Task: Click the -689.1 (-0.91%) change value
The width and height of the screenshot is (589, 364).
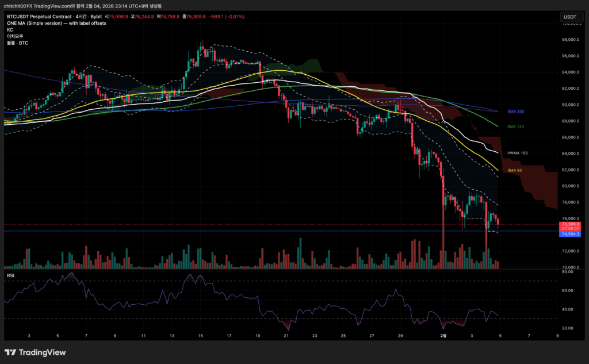Action: coord(224,17)
